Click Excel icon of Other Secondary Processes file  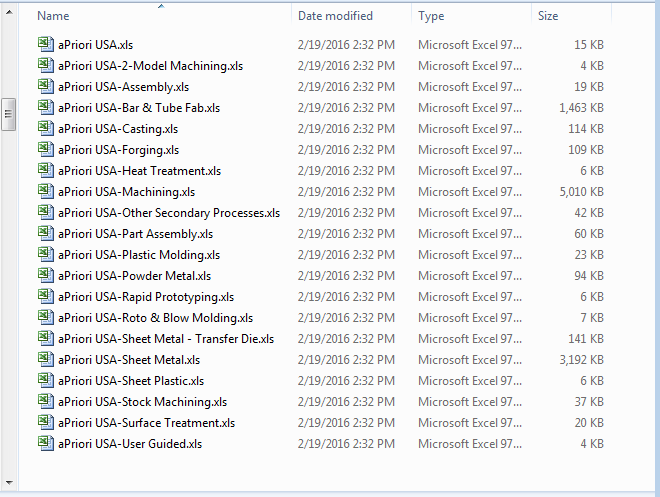pyautogui.click(x=46, y=212)
